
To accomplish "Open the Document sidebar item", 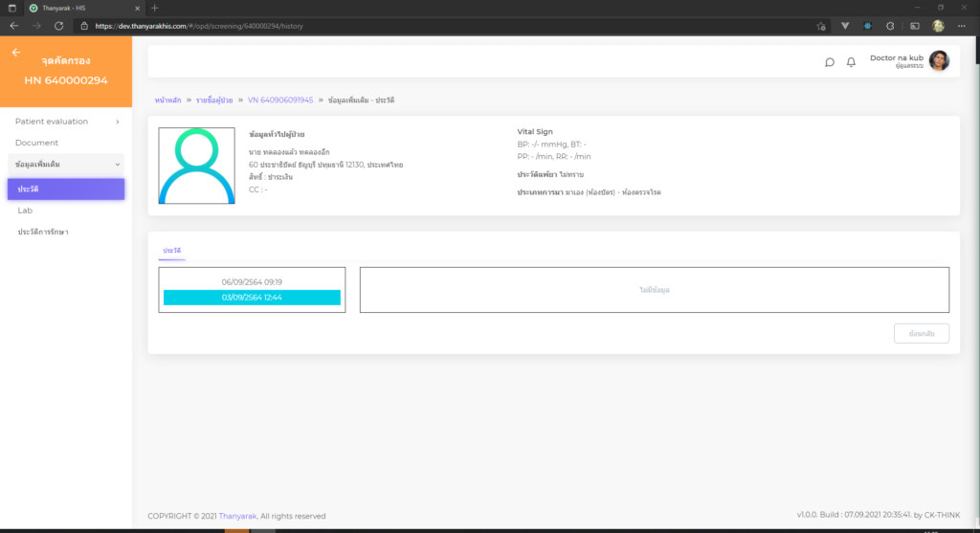I will tap(36, 143).
